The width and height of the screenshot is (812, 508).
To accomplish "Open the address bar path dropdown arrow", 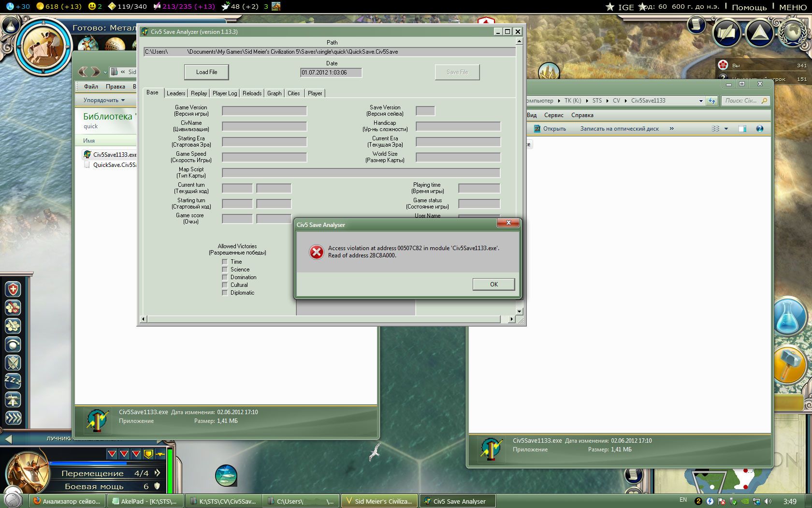I will click(701, 101).
